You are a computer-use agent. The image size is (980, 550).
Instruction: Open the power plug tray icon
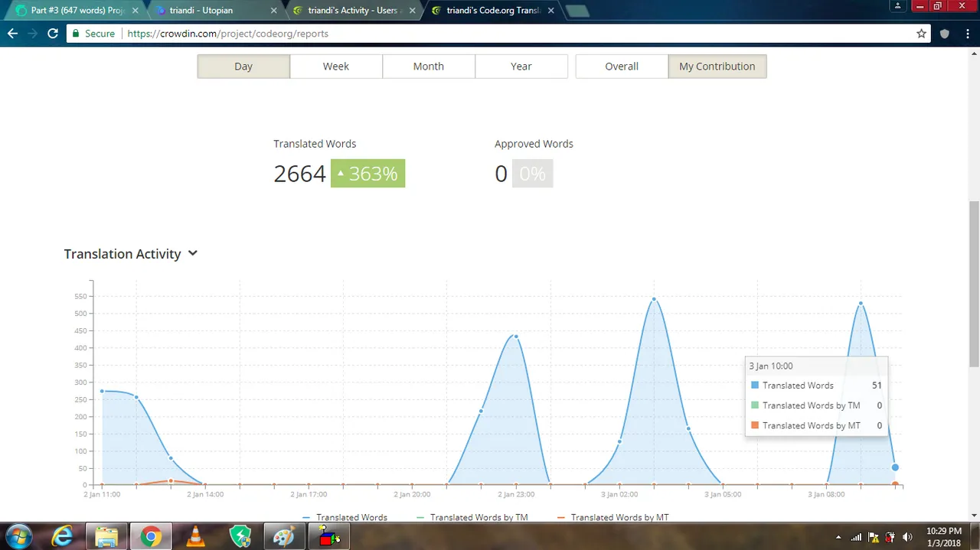(890, 537)
